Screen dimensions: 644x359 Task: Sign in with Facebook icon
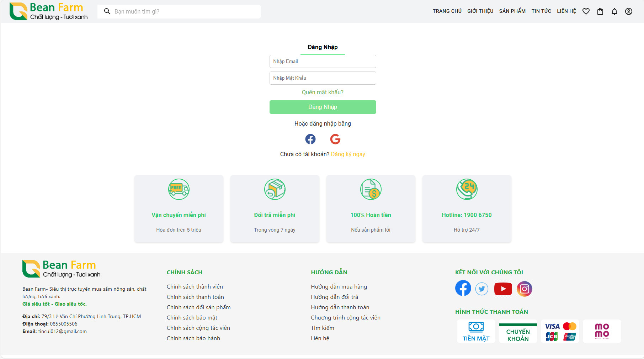[310, 139]
